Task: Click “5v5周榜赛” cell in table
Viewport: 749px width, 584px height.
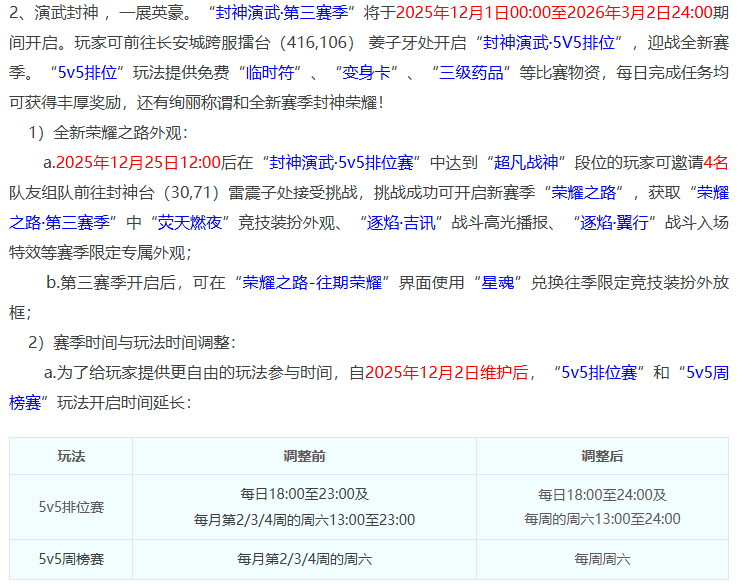Action: pos(71,559)
